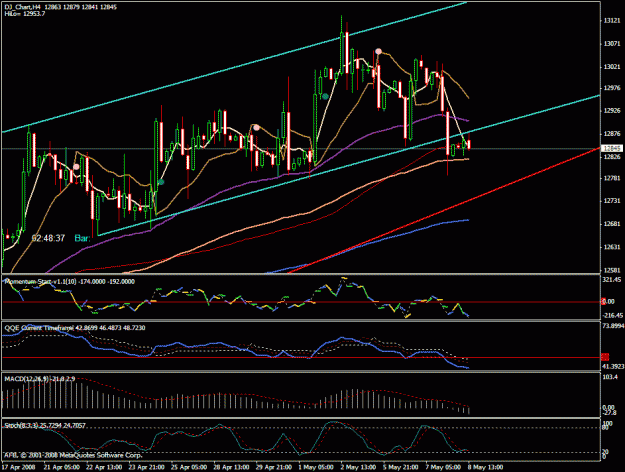
Task: Click the 7 May 05:00 time label
Action: pos(443,467)
